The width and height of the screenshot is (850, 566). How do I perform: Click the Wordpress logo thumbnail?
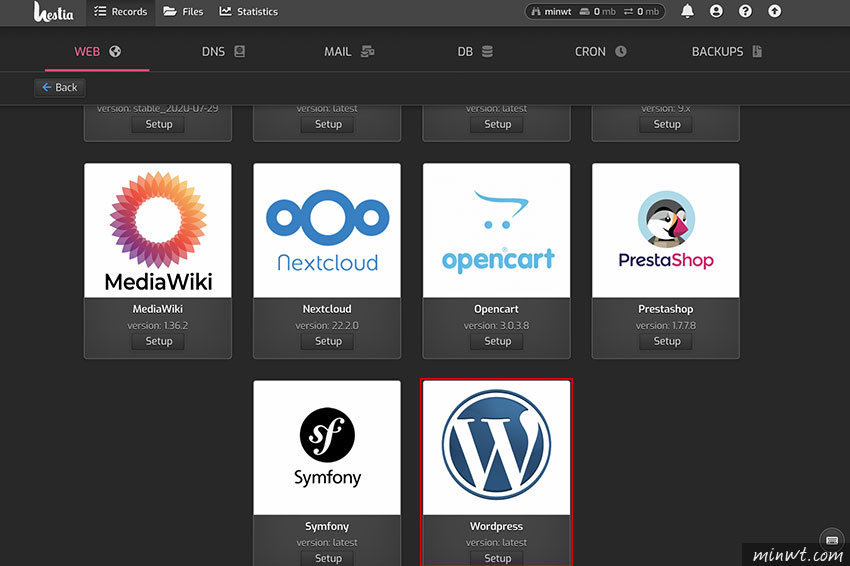click(497, 448)
